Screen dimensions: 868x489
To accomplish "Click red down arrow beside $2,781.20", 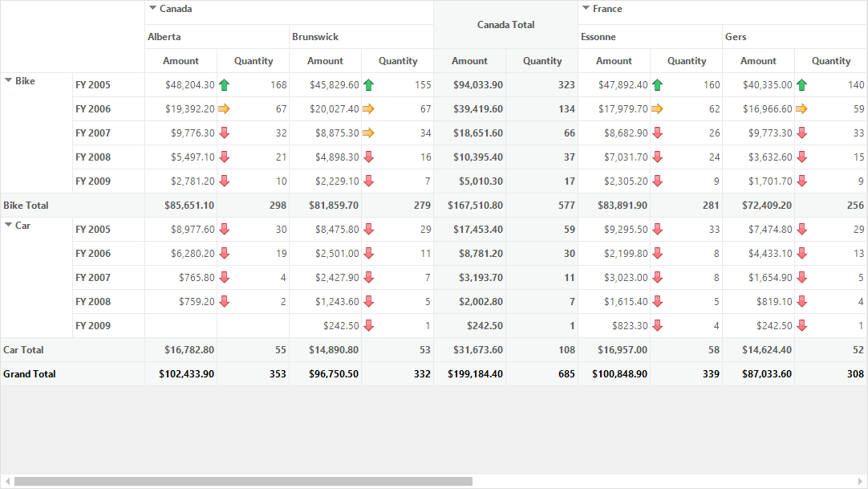I will click(224, 181).
